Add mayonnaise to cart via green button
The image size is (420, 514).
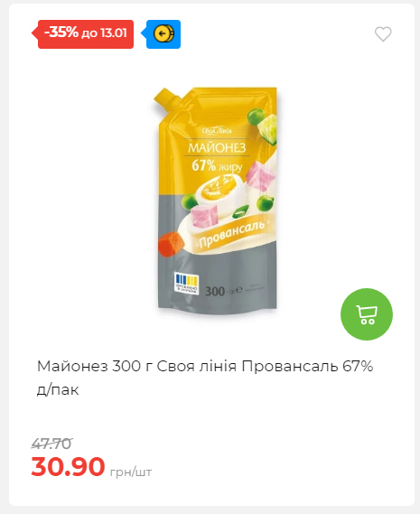click(367, 314)
